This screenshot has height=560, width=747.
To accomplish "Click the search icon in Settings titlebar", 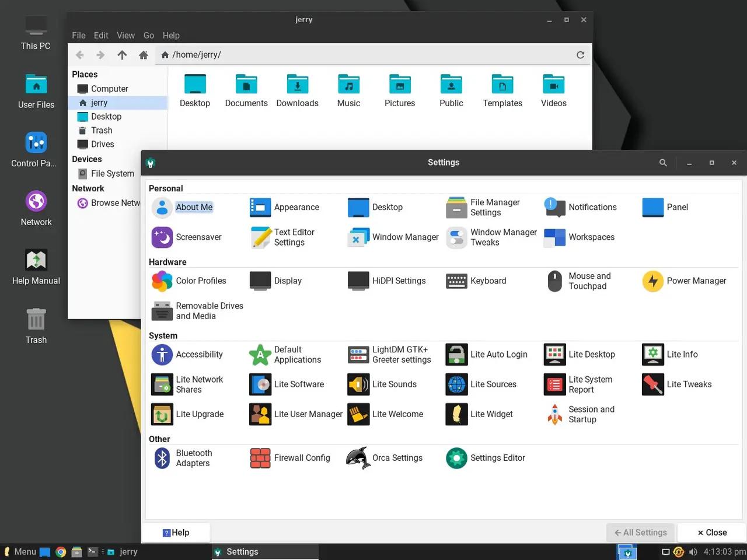I will click(x=662, y=162).
